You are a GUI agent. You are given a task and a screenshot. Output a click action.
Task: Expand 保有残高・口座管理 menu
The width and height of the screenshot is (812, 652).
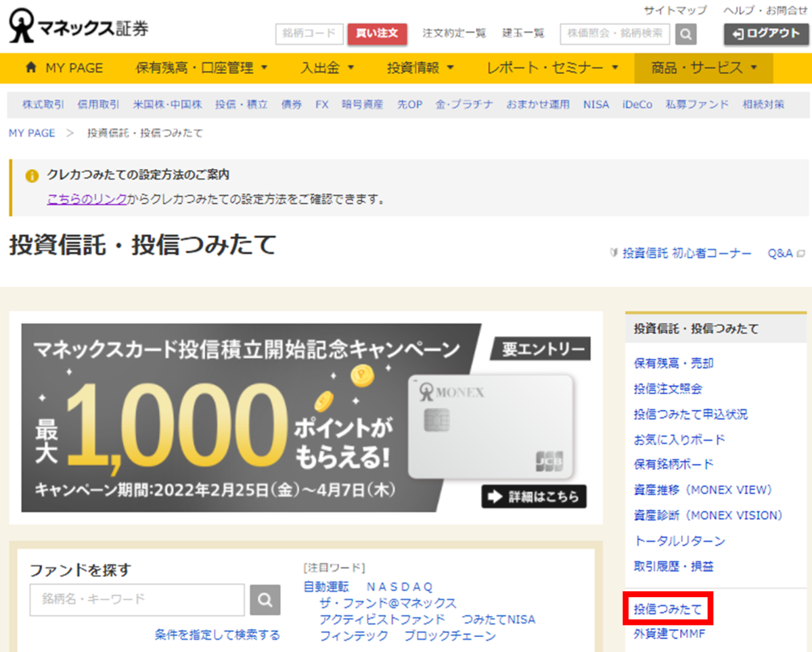(x=202, y=68)
